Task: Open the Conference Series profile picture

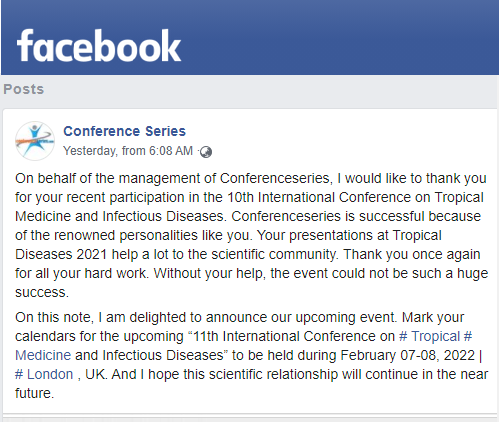Action: coord(35,141)
